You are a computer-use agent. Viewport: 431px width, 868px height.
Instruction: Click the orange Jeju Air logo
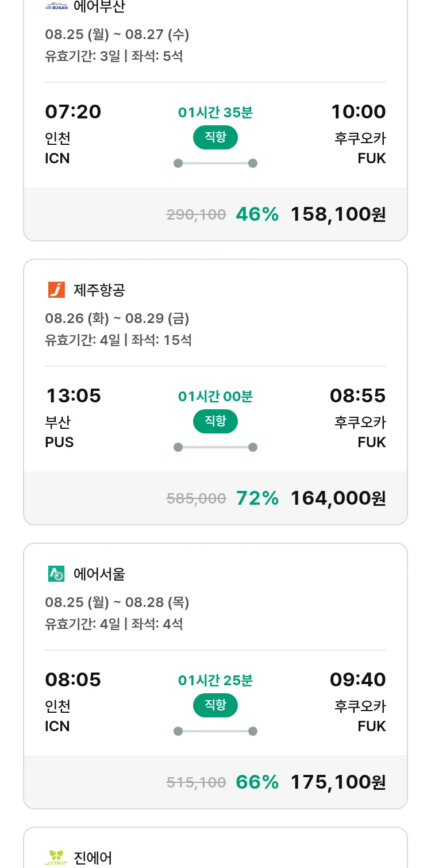[56, 290]
